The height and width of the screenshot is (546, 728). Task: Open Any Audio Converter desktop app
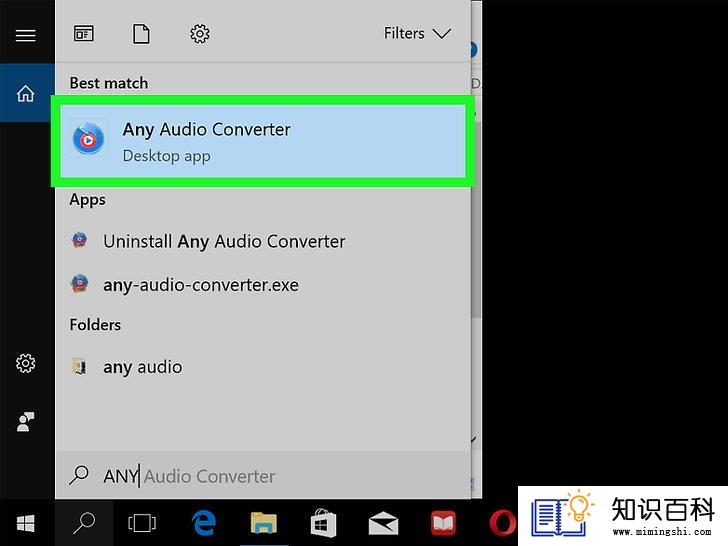pos(263,141)
